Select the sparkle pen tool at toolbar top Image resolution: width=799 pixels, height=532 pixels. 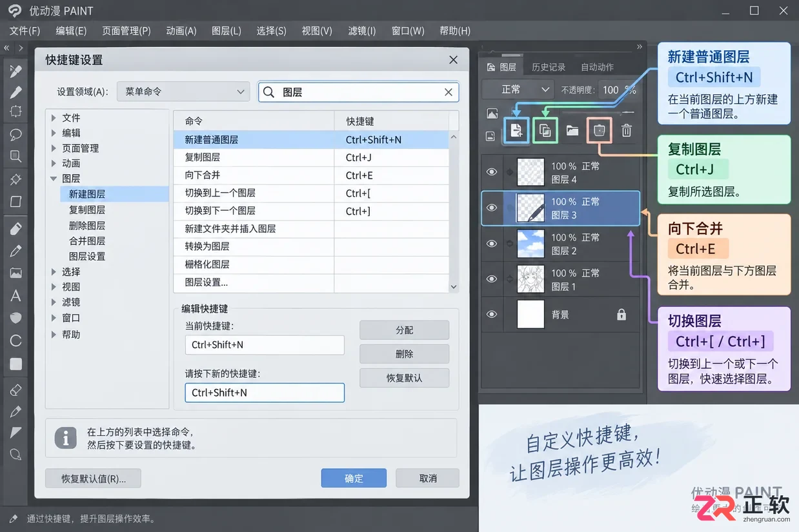[x=15, y=70]
